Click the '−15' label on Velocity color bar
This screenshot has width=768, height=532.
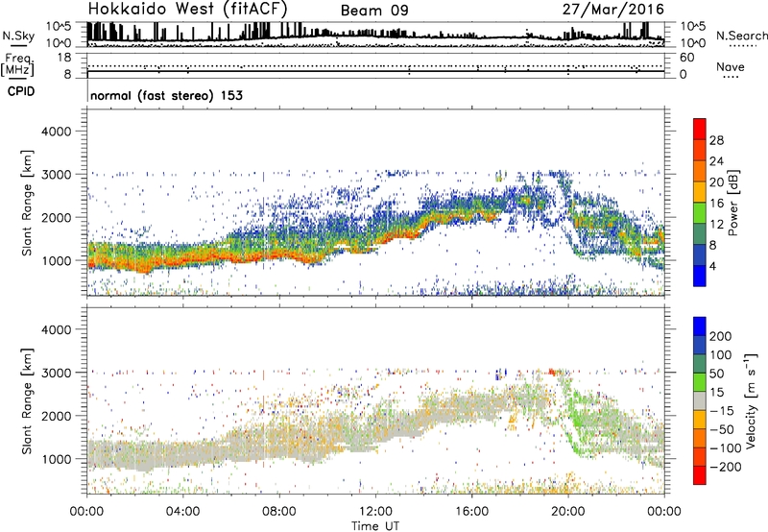click(721, 411)
